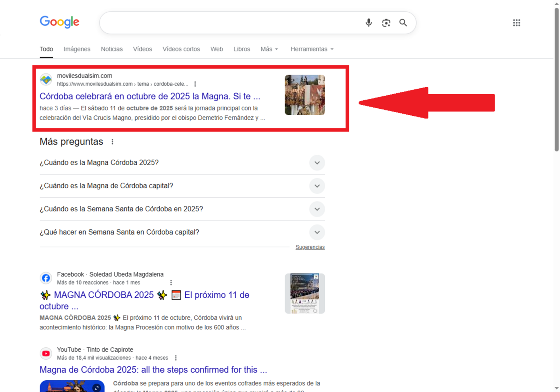Open options menu for movilesdualsim result
The image size is (560, 392).
tap(195, 84)
